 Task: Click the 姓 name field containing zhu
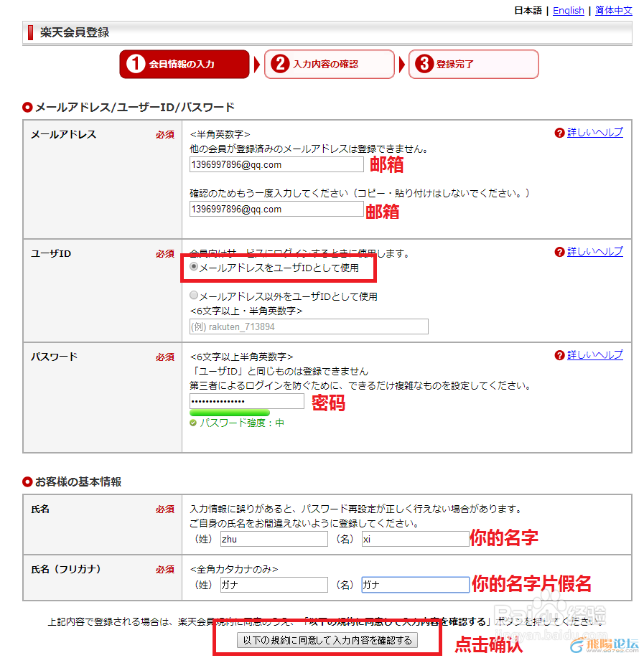pyautogui.click(x=274, y=539)
